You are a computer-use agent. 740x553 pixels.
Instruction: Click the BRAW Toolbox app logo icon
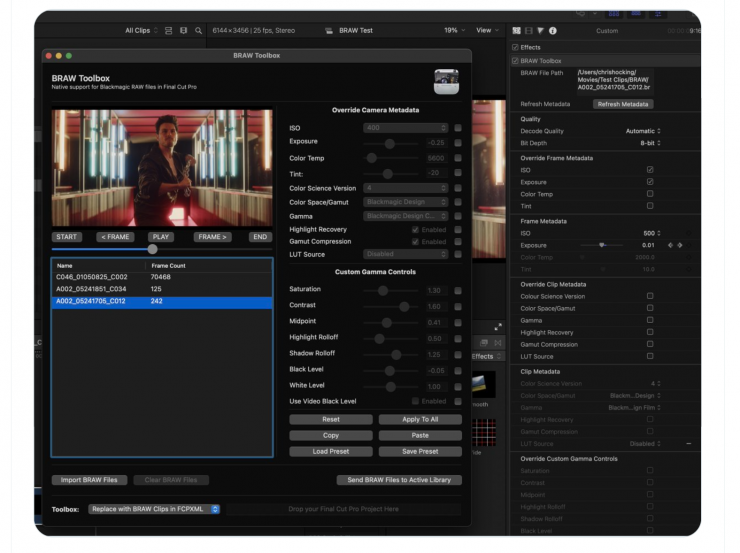pos(446,82)
